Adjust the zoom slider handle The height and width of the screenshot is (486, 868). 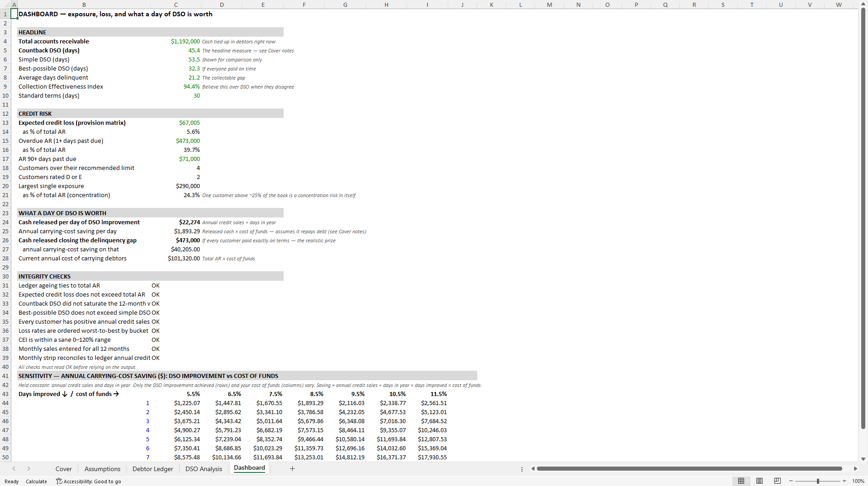818,481
